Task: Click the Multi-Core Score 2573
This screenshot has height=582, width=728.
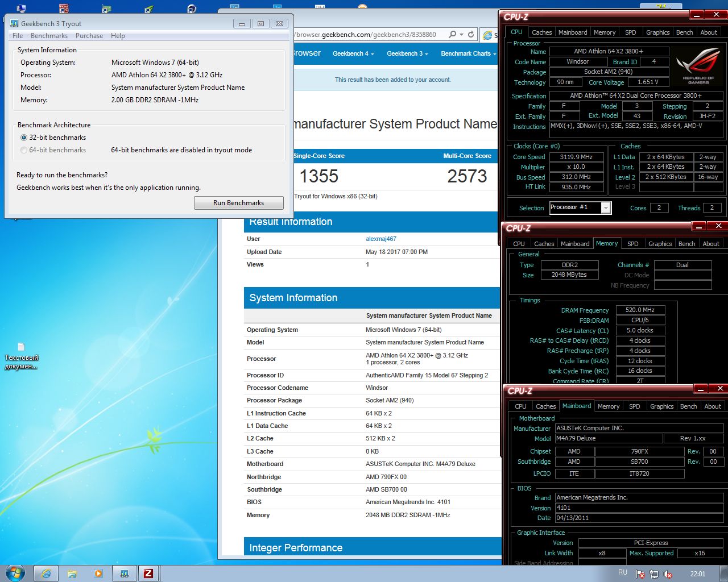Action: click(467, 176)
